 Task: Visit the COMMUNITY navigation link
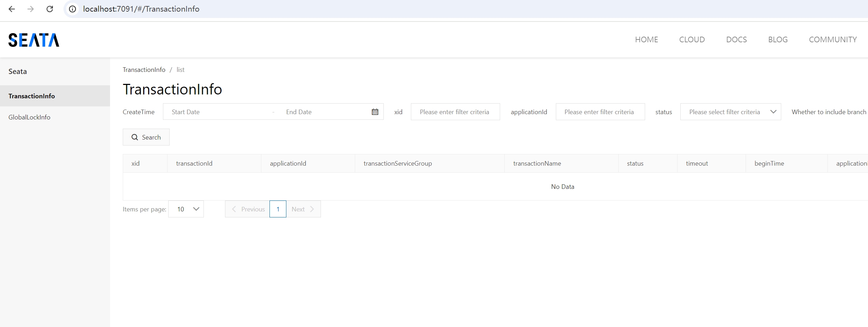(x=832, y=39)
